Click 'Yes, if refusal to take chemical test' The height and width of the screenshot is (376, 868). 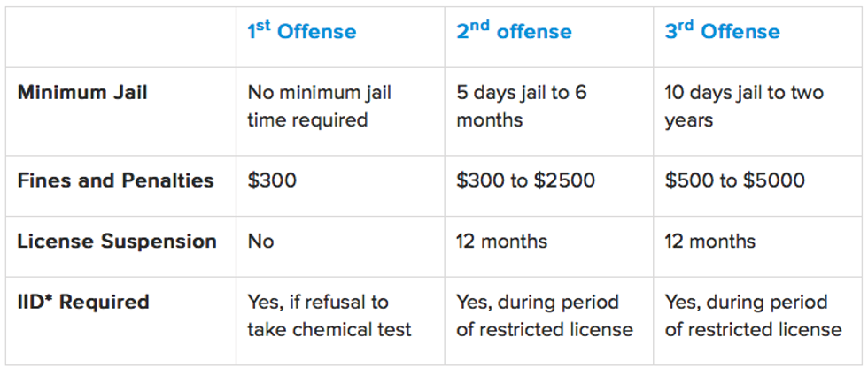click(329, 316)
